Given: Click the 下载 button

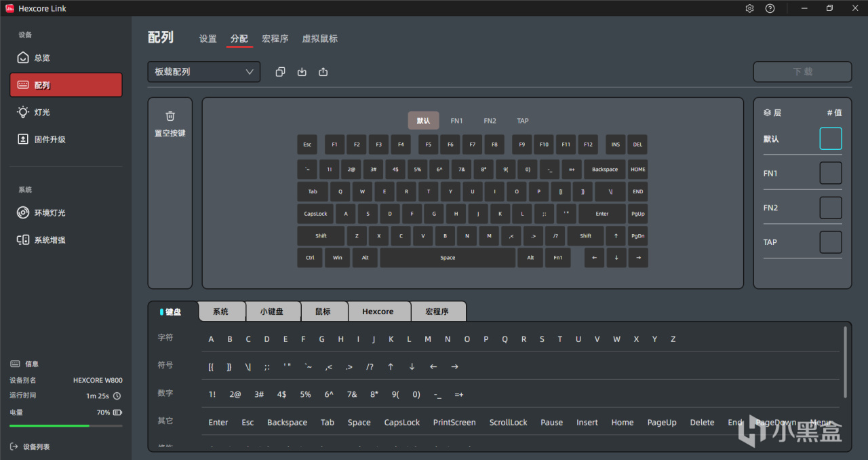Looking at the screenshot, I should coord(802,72).
